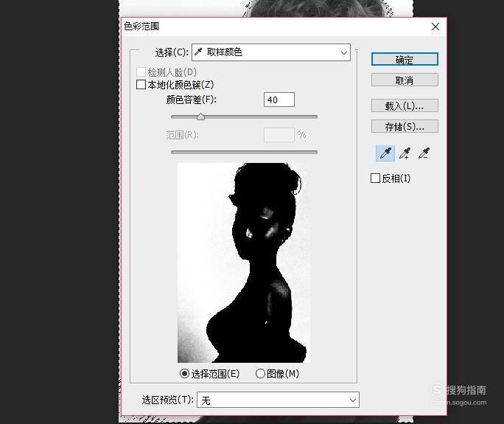The width and height of the screenshot is (504, 424).
Task: Select the sample eyedropper tool
Action: pyautogui.click(x=385, y=153)
